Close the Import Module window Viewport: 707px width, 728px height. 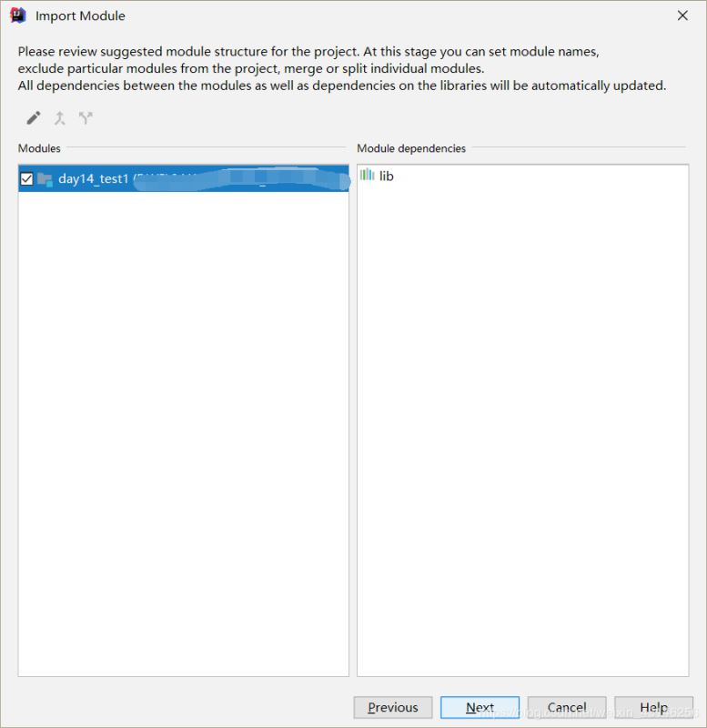point(682,15)
